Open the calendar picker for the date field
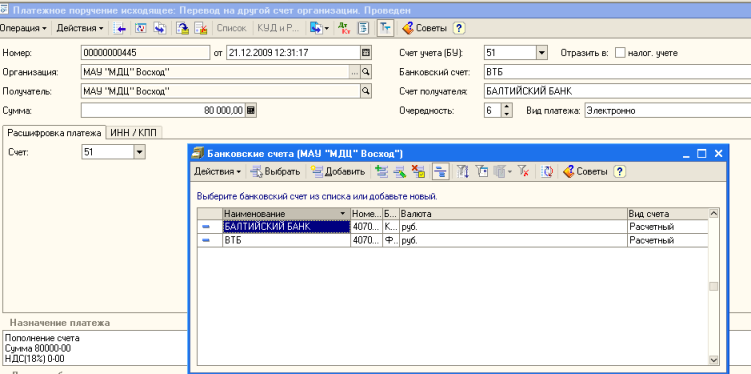This screenshot has height=374, width=751. coord(365,53)
